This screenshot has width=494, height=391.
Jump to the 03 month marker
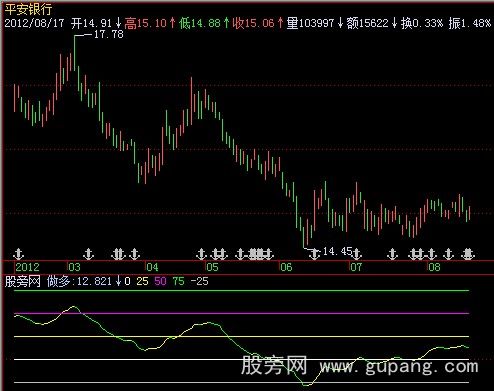coord(74,267)
